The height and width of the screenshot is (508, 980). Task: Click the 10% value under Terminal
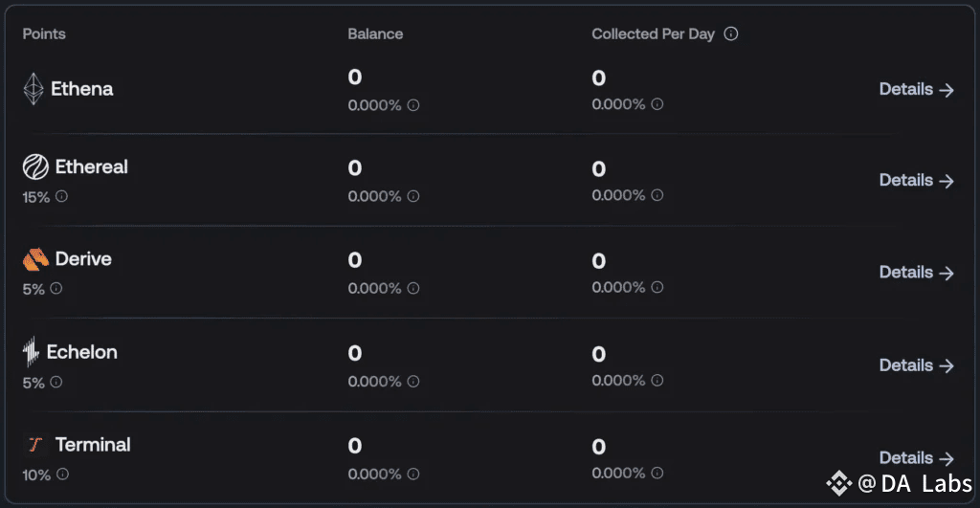[x=36, y=475]
